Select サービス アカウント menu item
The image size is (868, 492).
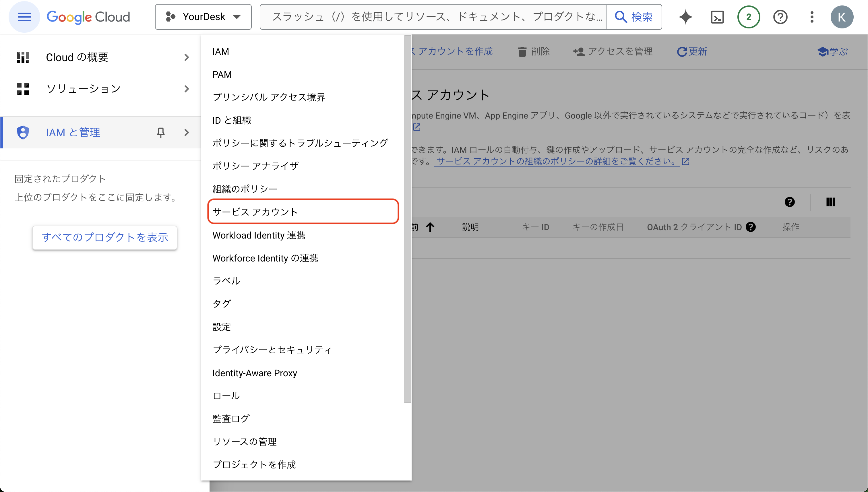[303, 212]
